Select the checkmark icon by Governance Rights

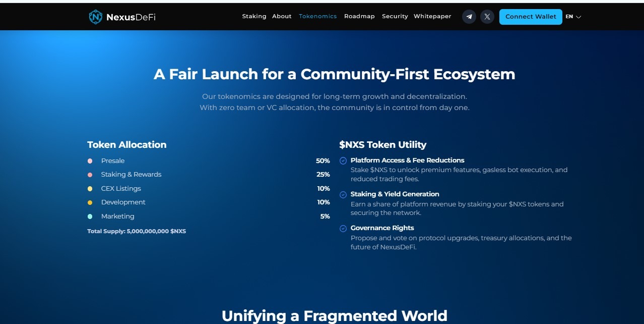tap(343, 228)
